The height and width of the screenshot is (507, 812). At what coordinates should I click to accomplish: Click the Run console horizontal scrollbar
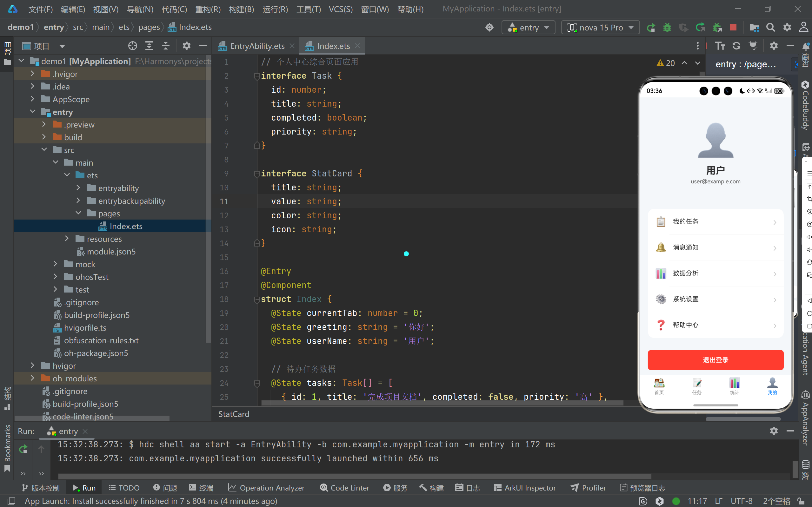(x=355, y=477)
